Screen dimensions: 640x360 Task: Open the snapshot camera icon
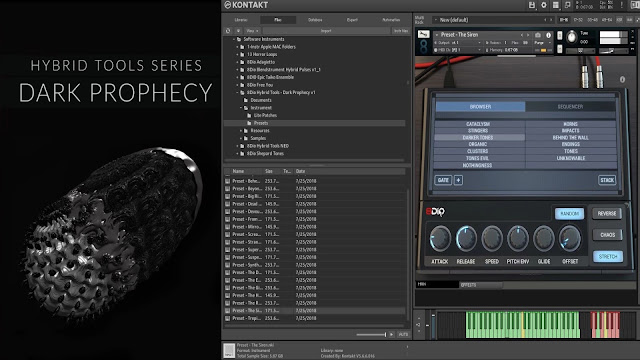(x=538, y=36)
